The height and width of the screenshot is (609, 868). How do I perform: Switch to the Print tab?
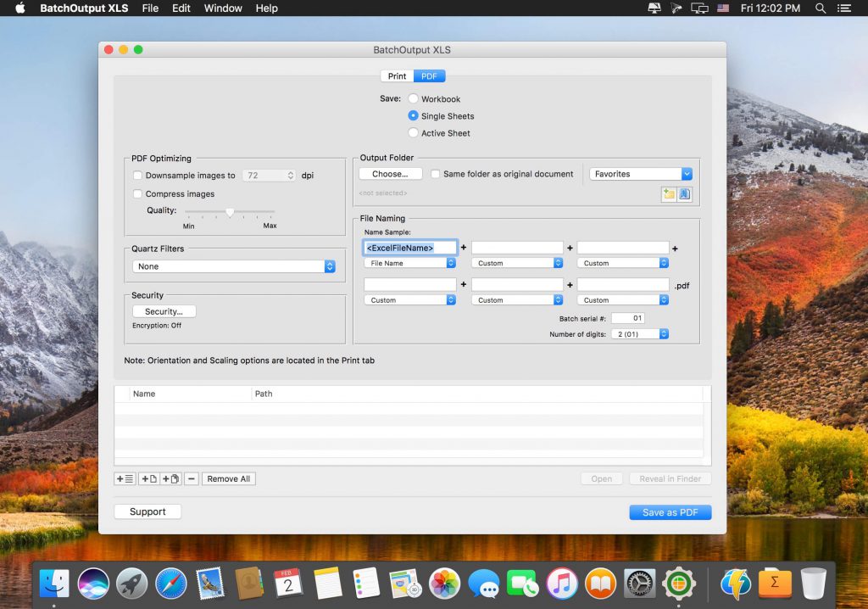coord(396,75)
